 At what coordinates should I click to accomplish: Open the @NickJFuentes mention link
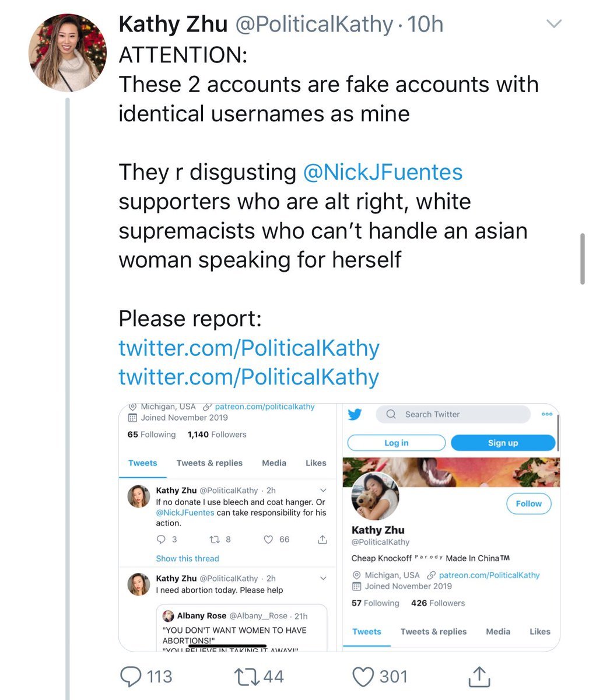383,172
